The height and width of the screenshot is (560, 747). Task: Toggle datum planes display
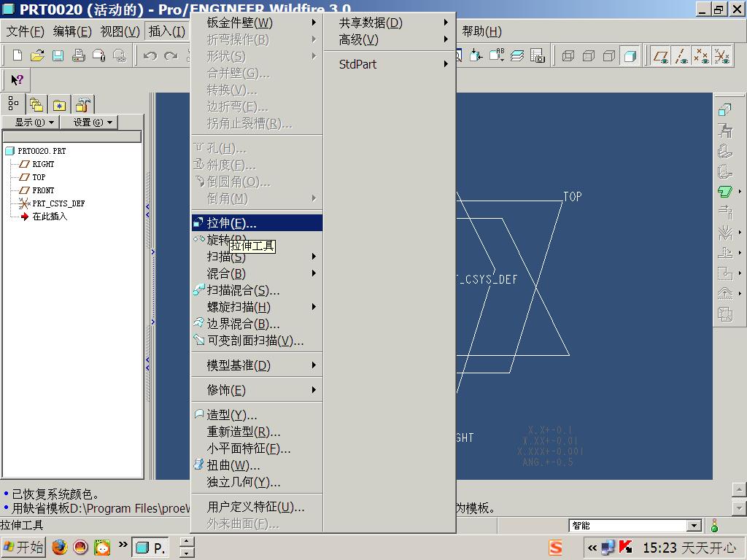click(660, 55)
